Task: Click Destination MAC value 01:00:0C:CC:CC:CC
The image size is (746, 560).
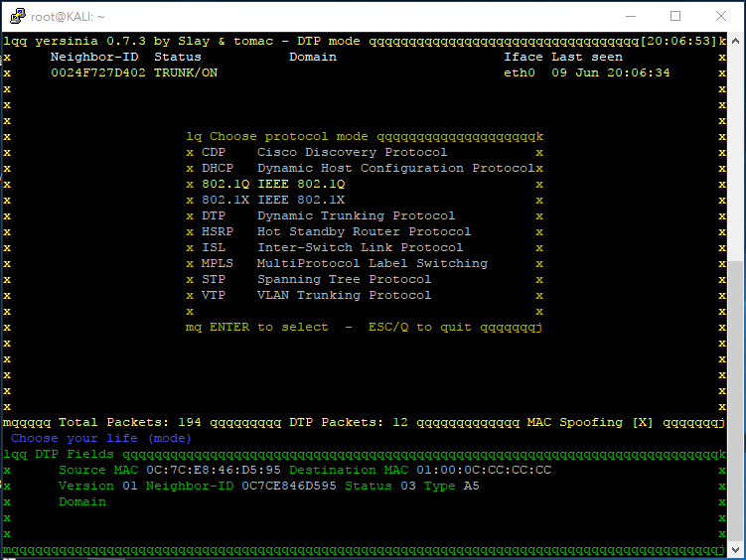Action: click(484, 471)
